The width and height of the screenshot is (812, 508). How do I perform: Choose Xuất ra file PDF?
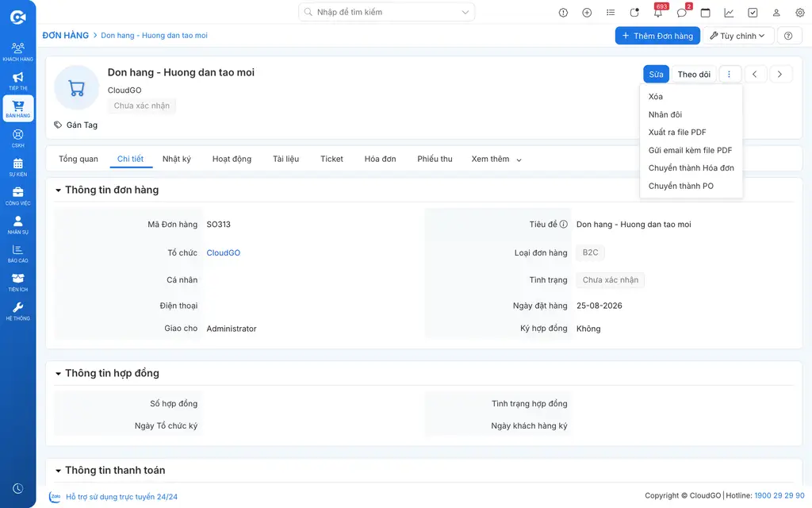(x=691, y=133)
